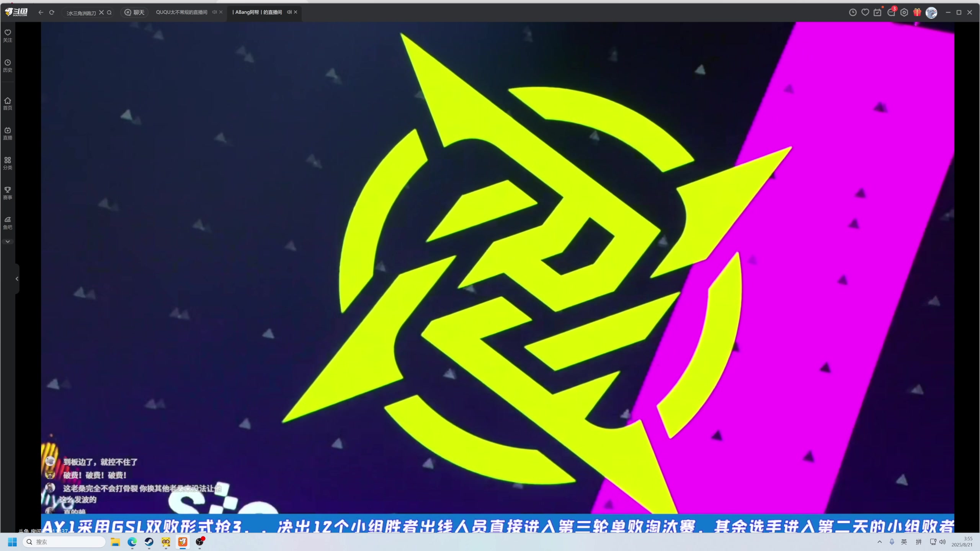Open Steam from the taskbar
This screenshot has width=980, height=551.
[x=149, y=542]
